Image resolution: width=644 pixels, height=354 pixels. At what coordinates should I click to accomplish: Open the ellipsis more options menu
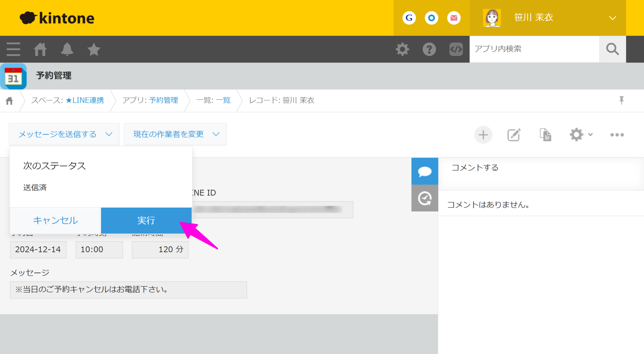[x=616, y=135]
